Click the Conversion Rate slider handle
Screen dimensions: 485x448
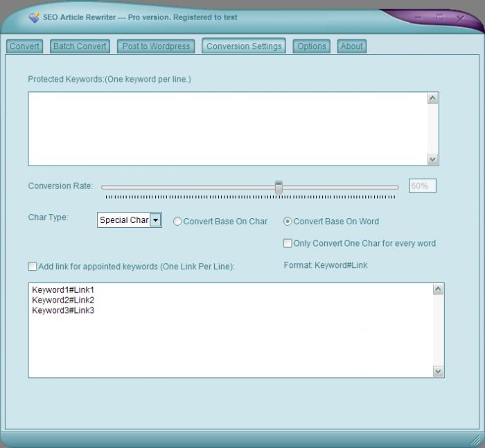[279, 188]
